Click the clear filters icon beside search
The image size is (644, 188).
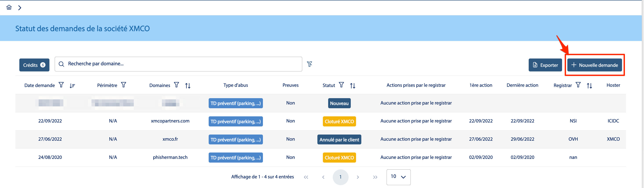click(309, 64)
